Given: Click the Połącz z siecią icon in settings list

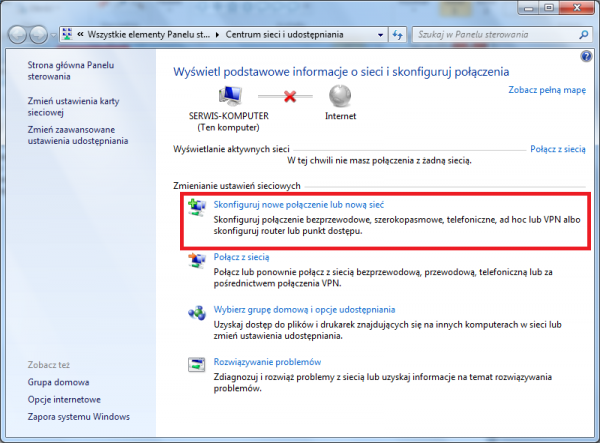Looking at the screenshot, I should (197, 260).
